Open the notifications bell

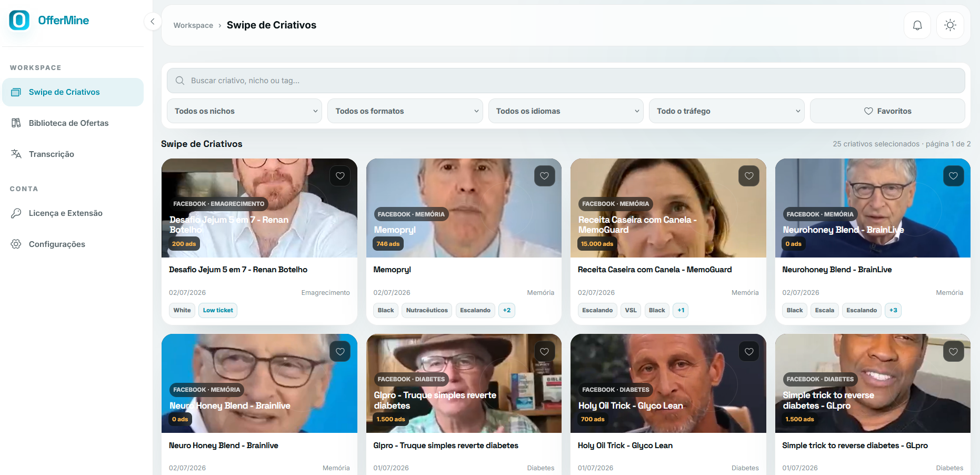click(x=917, y=25)
